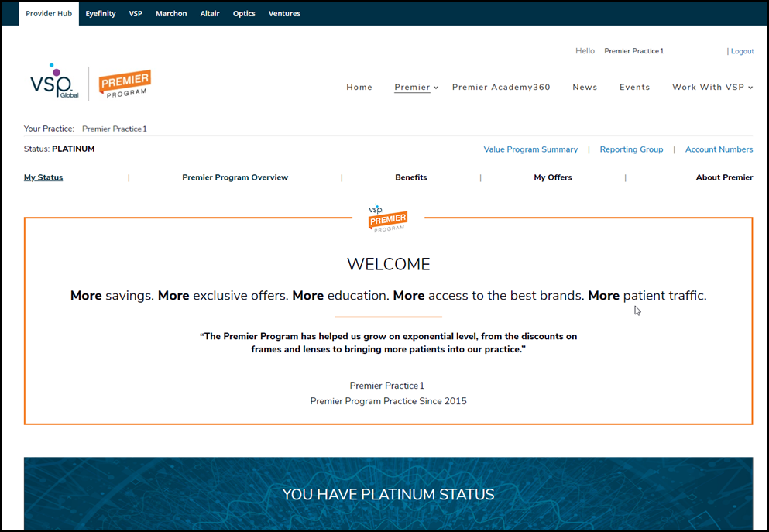Open the Account Numbers link

point(719,149)
